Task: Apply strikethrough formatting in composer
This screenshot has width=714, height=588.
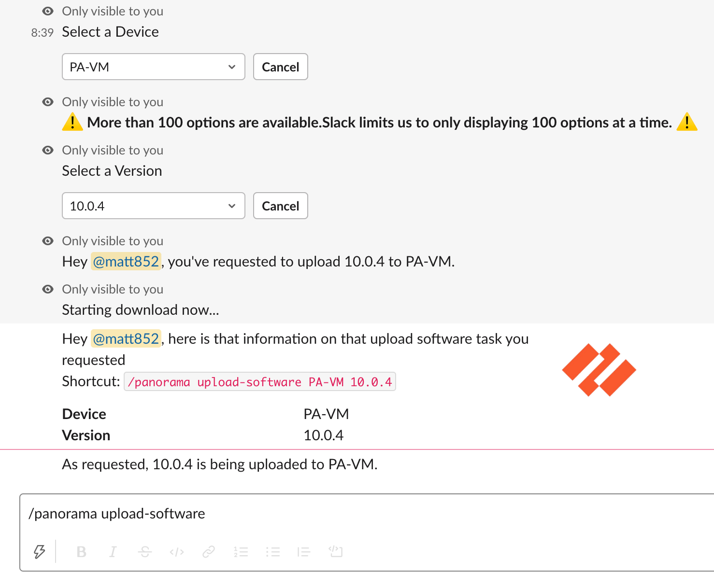Action: point(145,551)
